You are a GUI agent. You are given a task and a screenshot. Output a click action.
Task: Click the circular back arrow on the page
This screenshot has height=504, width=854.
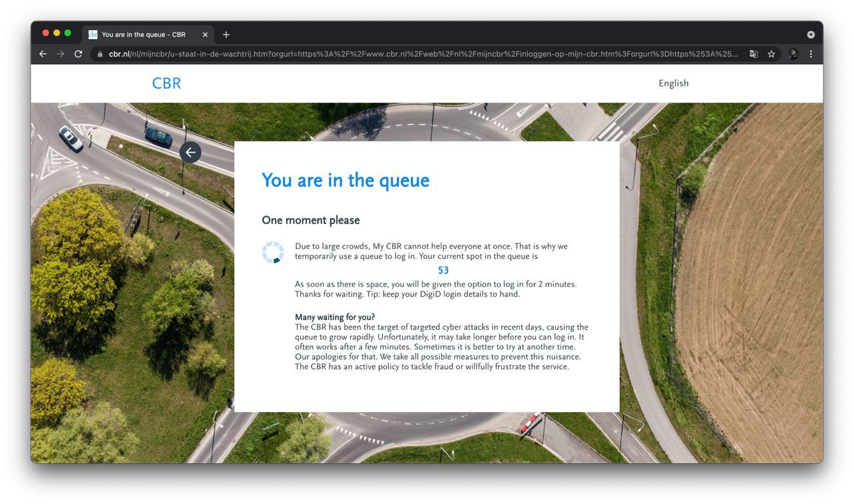[190, 152]
